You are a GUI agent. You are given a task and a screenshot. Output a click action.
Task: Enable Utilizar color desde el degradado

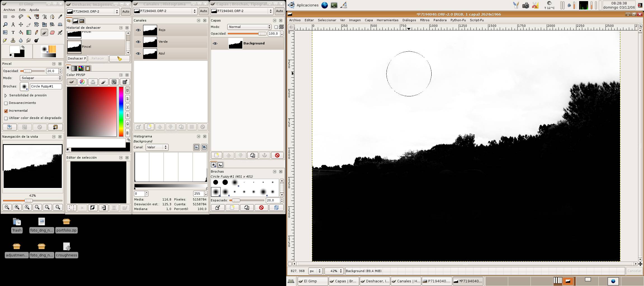(6, 118)
